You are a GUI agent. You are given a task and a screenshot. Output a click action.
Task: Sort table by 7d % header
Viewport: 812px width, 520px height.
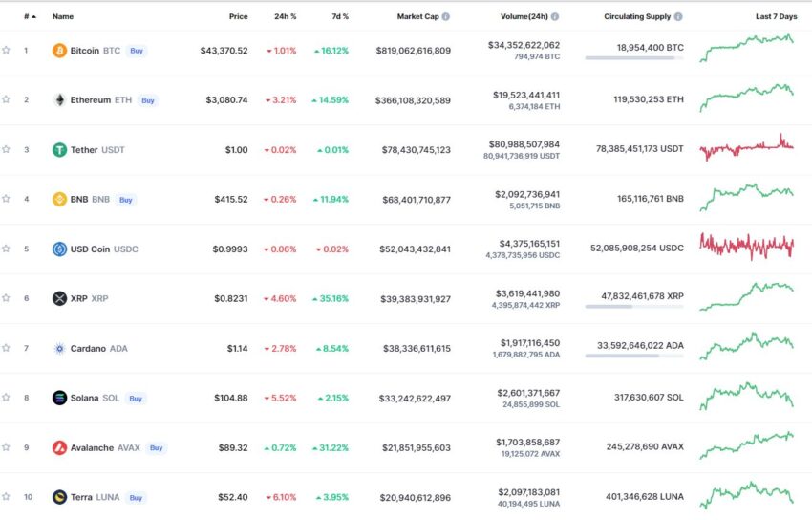[340, 16]
